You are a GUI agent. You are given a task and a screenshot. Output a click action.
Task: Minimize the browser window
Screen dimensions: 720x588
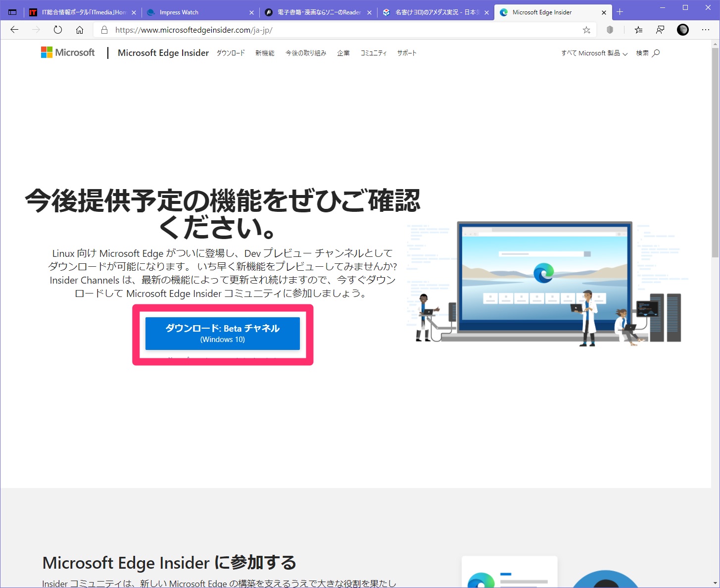tap(663, 7)
